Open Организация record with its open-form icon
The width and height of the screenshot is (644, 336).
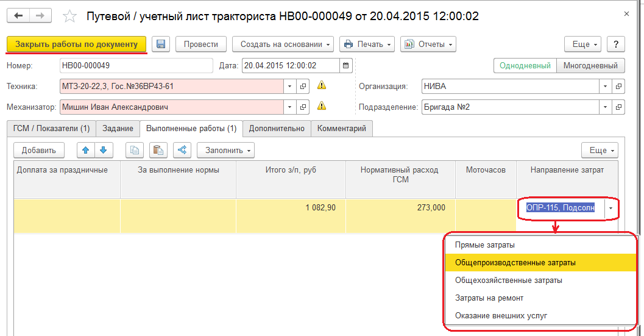(618, 87)
